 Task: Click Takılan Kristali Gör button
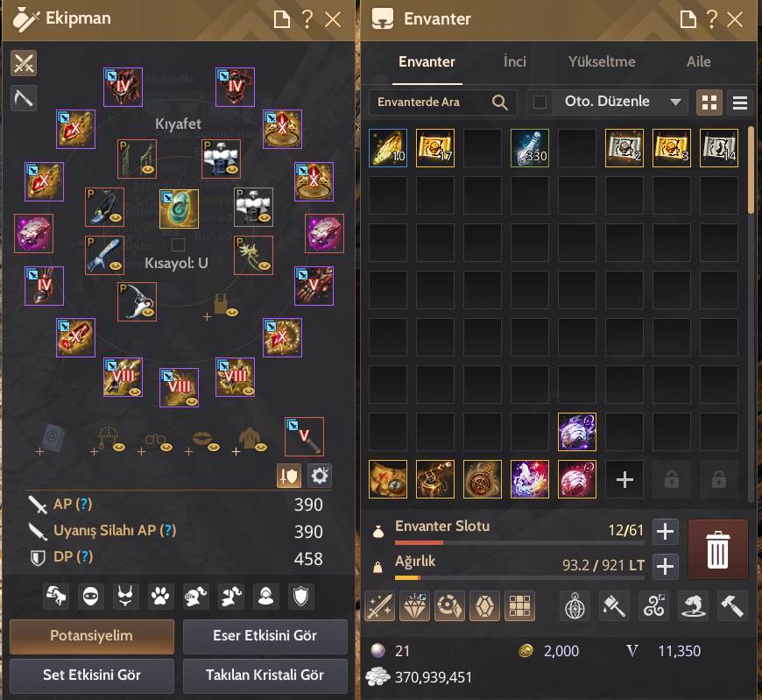click(265, 675)
